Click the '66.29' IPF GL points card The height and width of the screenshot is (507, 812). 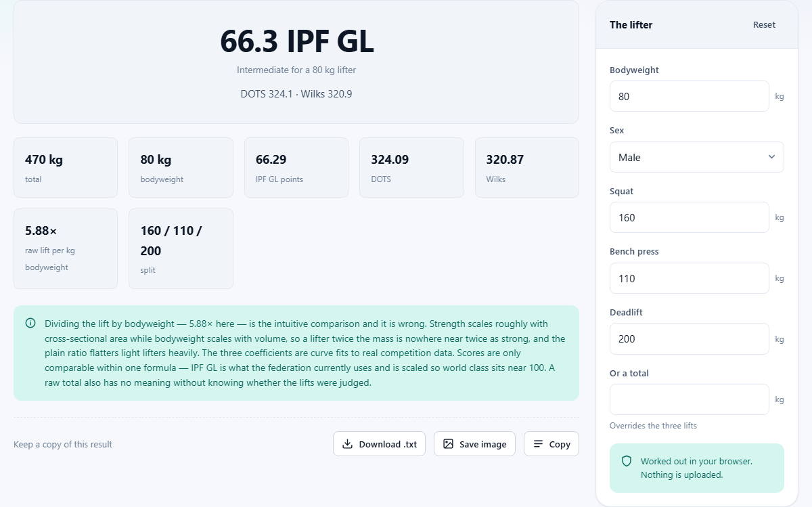[296, 168]
